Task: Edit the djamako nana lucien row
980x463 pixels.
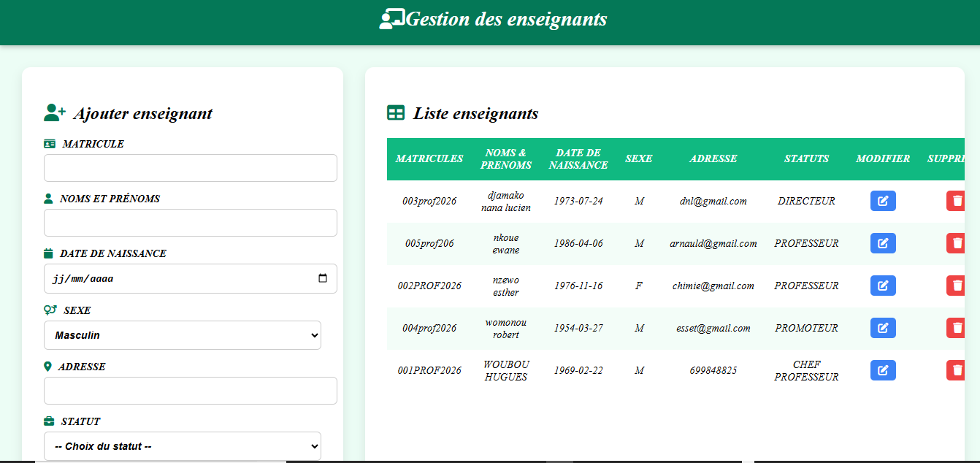Action: [x=883, y=201]
